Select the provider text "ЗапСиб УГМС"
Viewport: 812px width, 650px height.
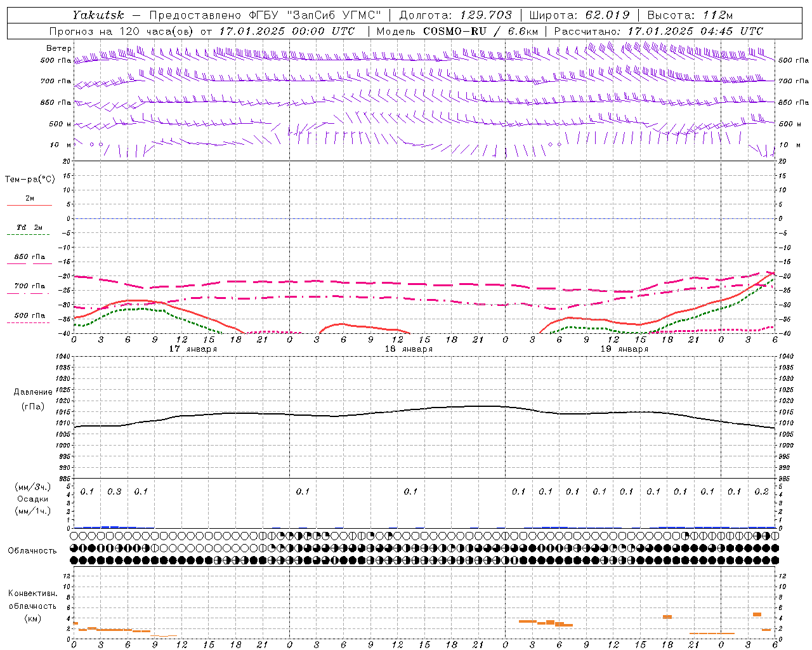[x=333, y=15]
